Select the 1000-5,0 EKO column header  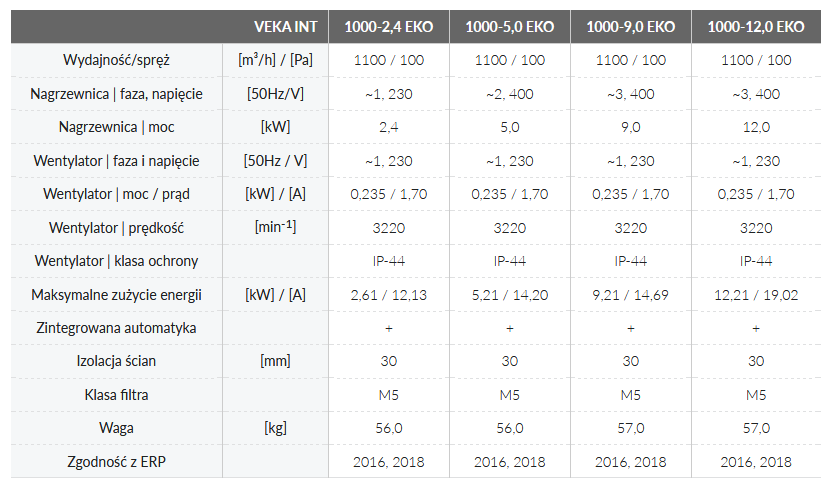pyautogui.click(x=510, y=26)
